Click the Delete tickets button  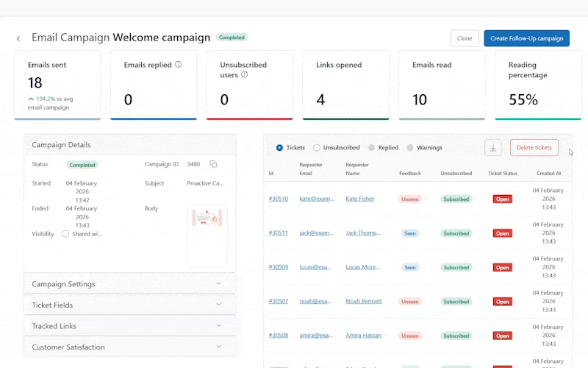tap(534, 148)
